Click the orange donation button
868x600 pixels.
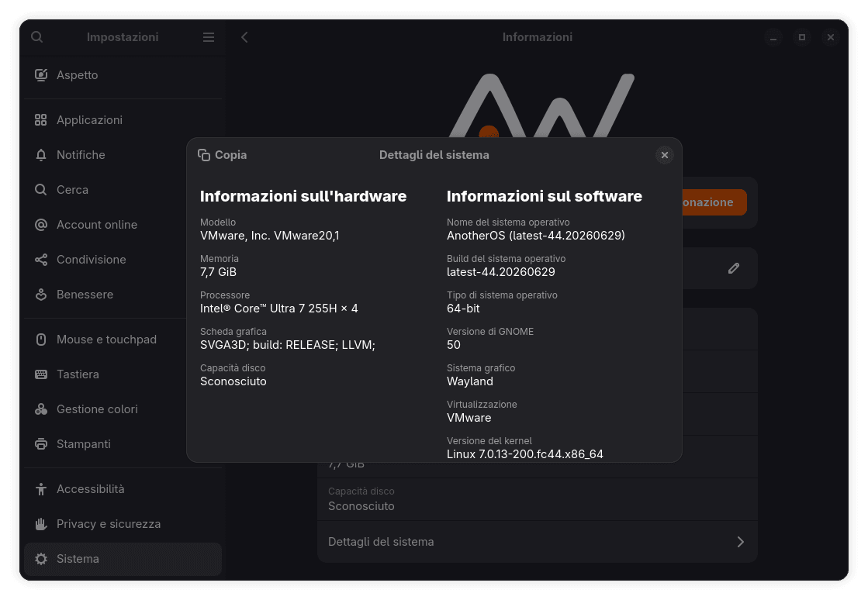tap(714, 202)
